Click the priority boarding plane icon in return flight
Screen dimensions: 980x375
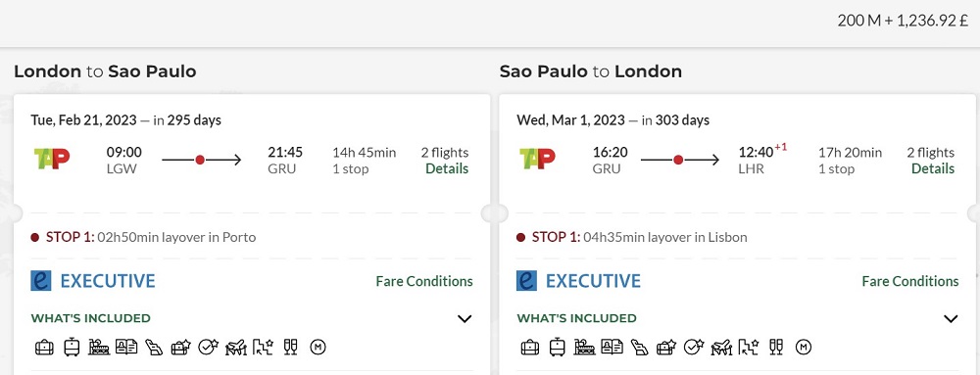coord(720,347)
